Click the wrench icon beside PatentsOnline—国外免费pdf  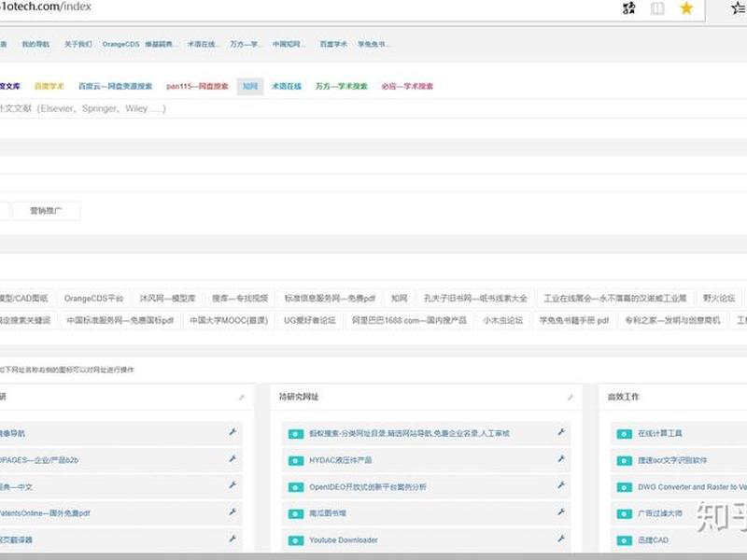[233, 511]
